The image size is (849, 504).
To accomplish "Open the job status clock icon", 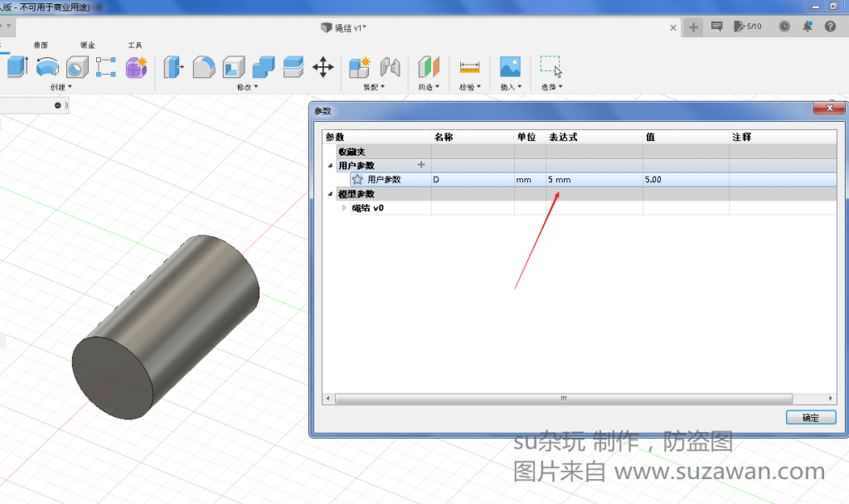I will tap(784, 27).
